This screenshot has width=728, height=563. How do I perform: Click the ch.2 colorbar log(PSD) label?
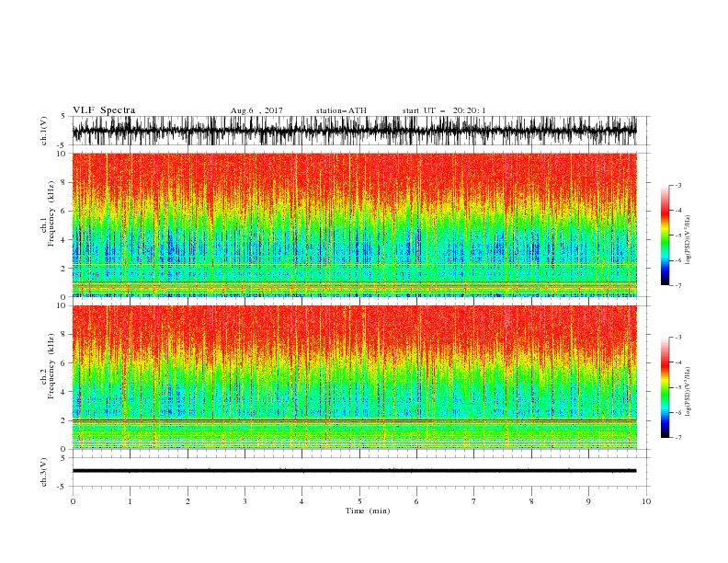[x=688, y=392]
